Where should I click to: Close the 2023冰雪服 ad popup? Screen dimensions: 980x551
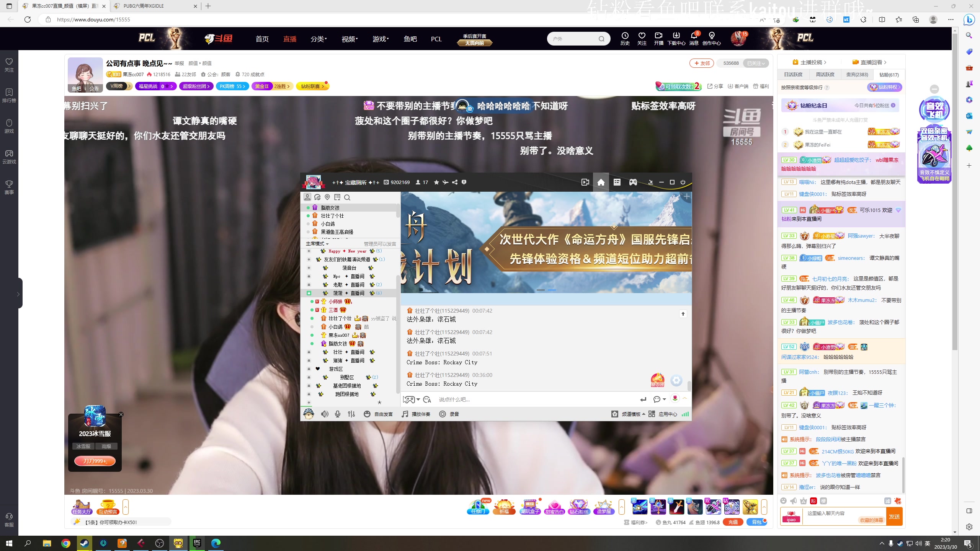121,414
